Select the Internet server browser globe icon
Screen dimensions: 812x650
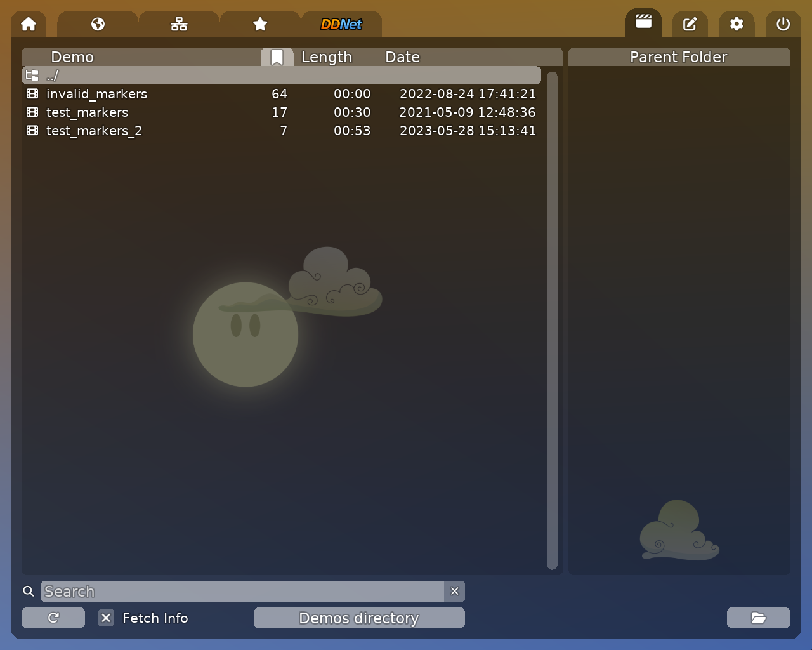pos(97,24)
